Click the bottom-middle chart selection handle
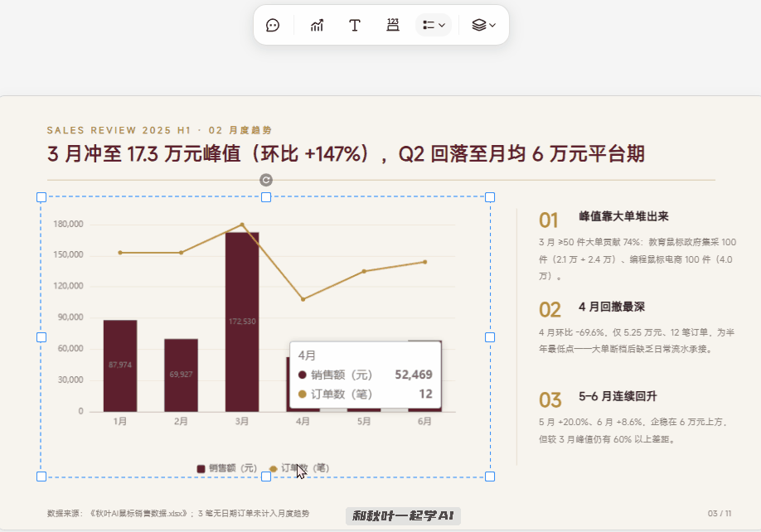Screen dimensions: 761x532 click(x=266, y=476)
